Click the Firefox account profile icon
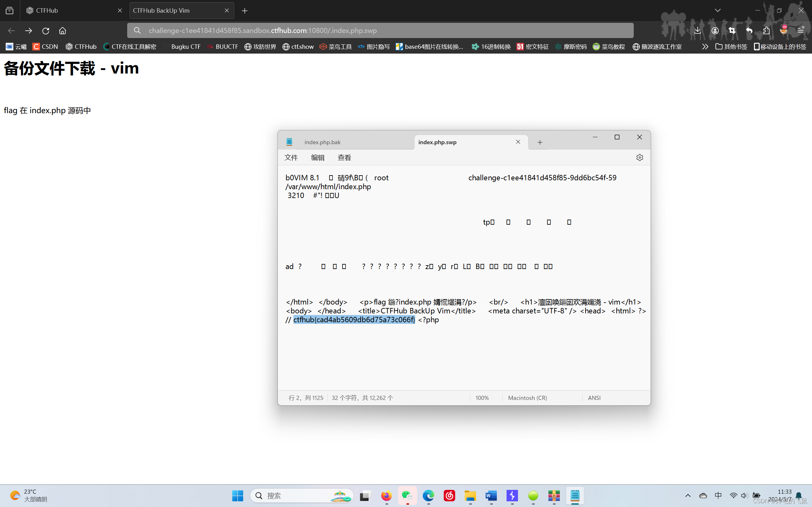Viewport: 812px width, 507px height. tap(715, 30)
